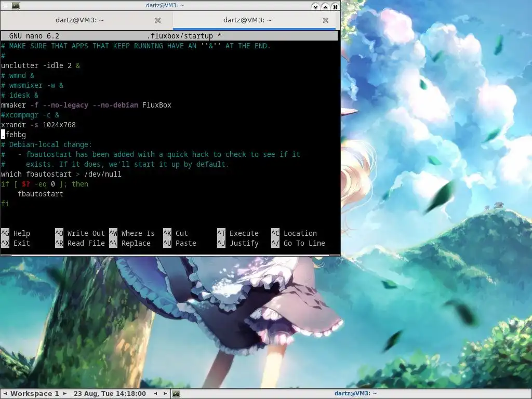The height and width of the screenshot is (399, 532).
Task: Click the '# wmnd &' comment line
Action: [18, 75]
